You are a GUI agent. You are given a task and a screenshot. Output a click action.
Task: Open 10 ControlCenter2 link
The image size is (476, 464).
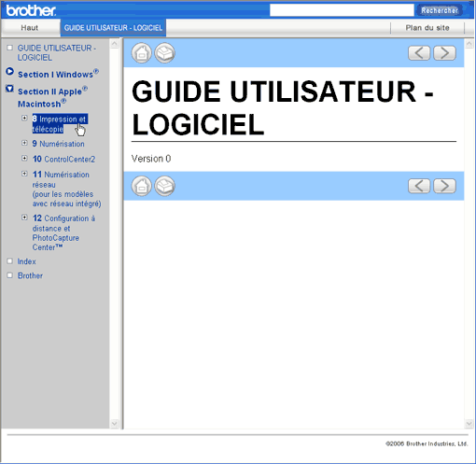click(x=63, y=159)
